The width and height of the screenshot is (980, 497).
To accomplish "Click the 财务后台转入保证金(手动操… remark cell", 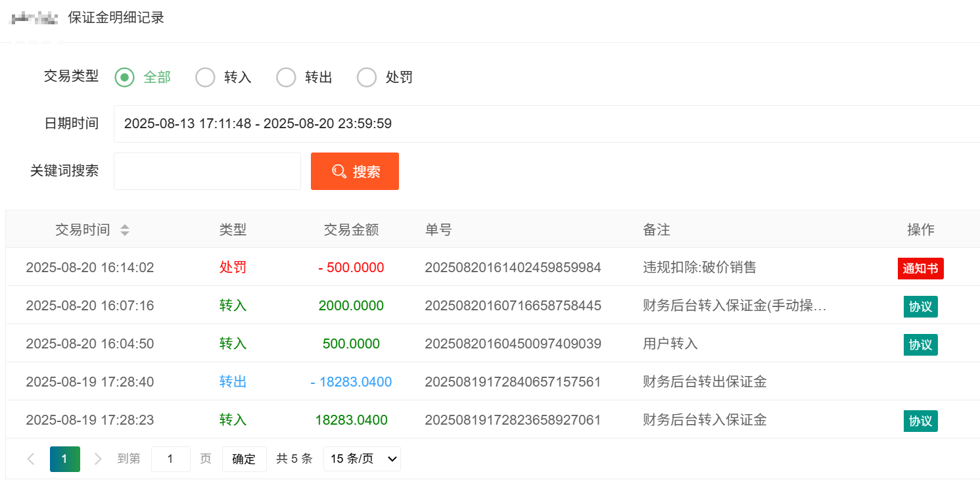I will tap(734, 306).
